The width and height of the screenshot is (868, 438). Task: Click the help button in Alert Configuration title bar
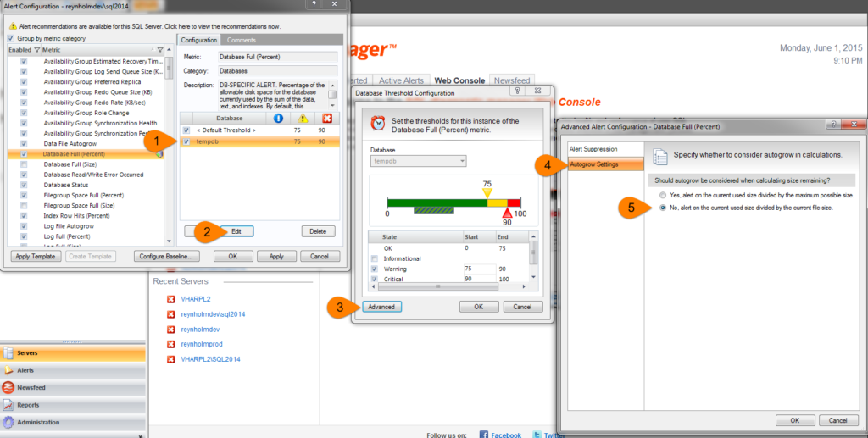[314, 4]
